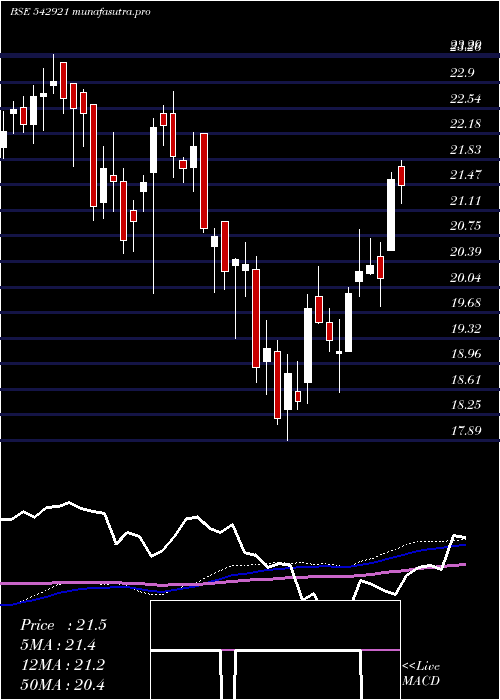Click the 20.39 price axis label

(x=466, y=252)
